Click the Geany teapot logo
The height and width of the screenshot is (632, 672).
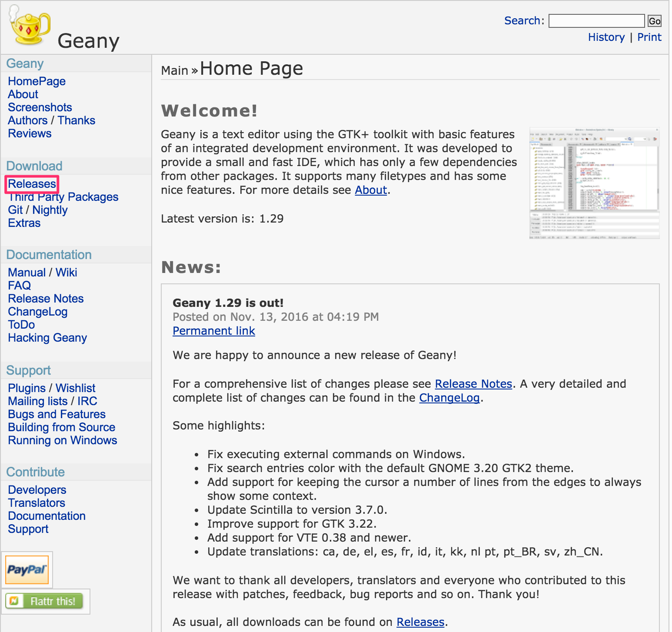tap(30, 26)
